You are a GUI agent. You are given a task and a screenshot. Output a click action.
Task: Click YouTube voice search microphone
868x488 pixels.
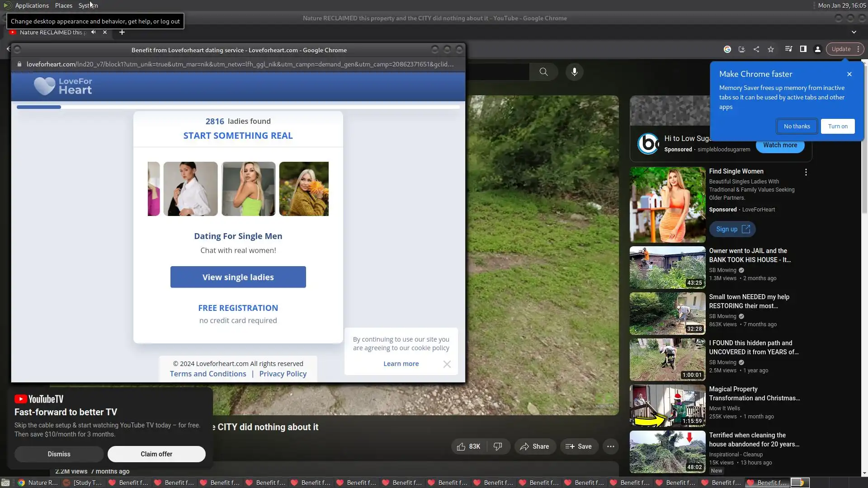575,72
